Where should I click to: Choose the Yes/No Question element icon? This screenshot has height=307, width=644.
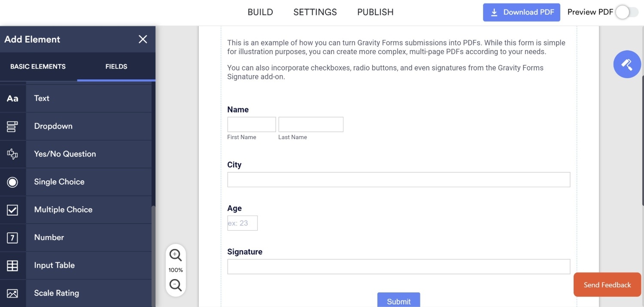pyautogui.click(x=12, y=154)
